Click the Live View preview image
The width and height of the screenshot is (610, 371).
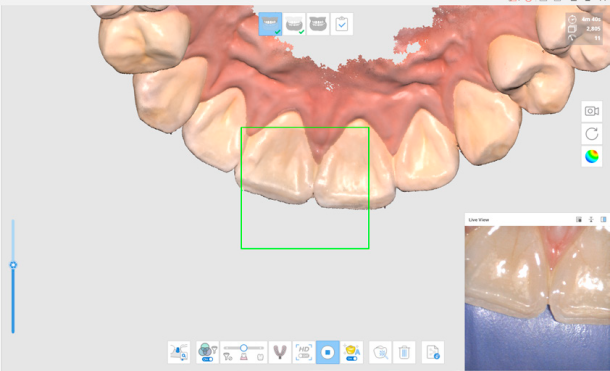[x=537, y=298]
